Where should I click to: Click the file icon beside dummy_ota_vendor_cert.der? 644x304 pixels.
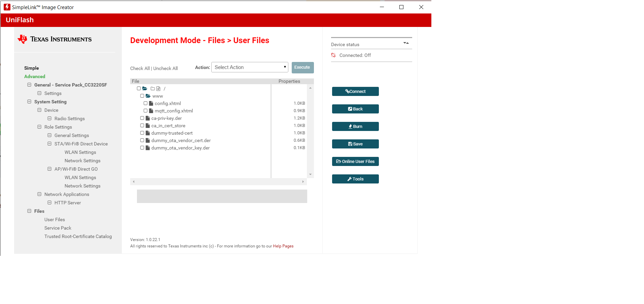[148, 140]
